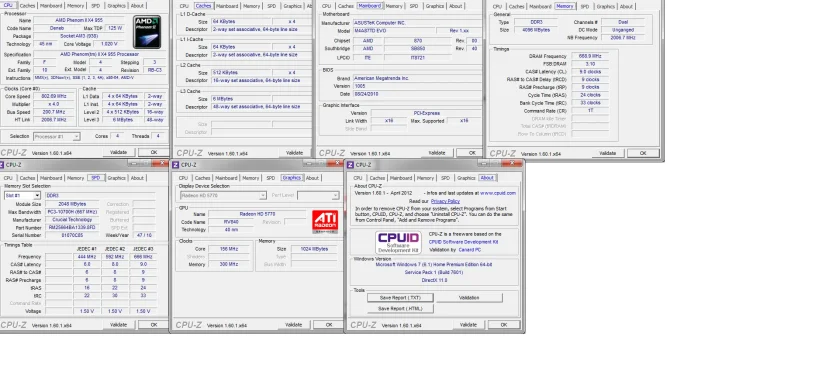
Task: Open the Radeon HD 5770 display device dropdown
Action: point(222,196)
